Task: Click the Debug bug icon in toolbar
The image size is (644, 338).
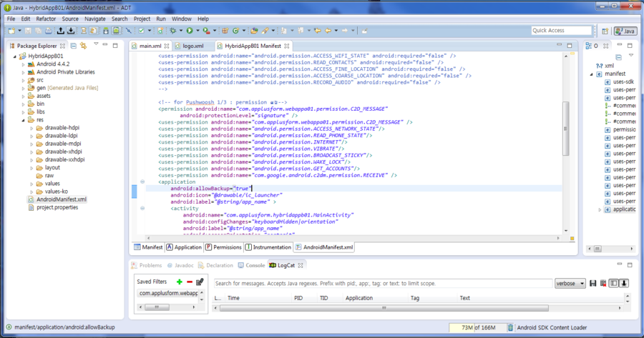Action: point(173,31)
